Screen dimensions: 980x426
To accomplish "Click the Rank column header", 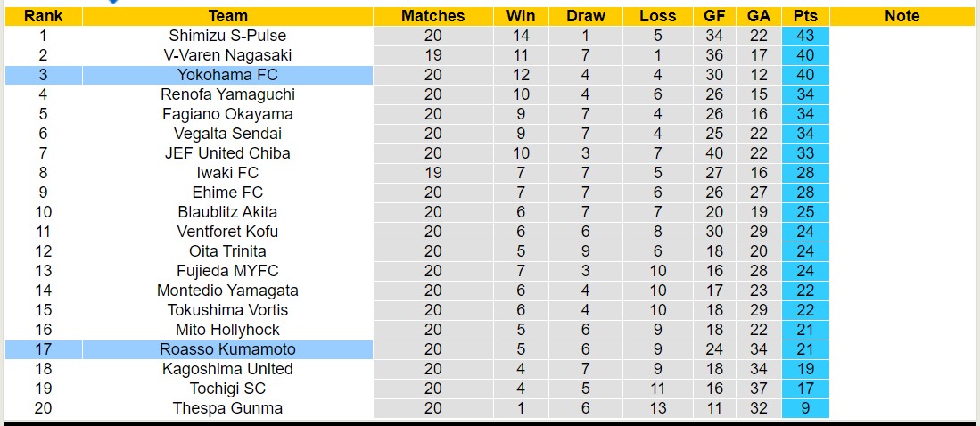I will tap(43, 16).
